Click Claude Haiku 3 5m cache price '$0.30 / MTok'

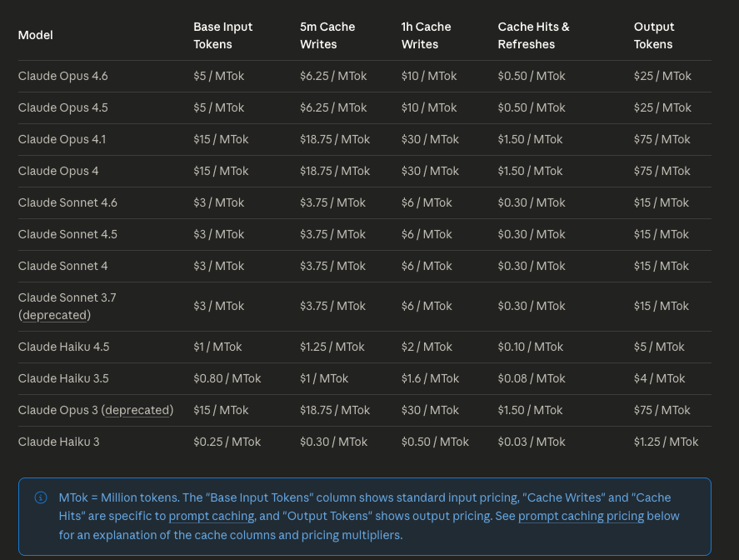(334, 442)
